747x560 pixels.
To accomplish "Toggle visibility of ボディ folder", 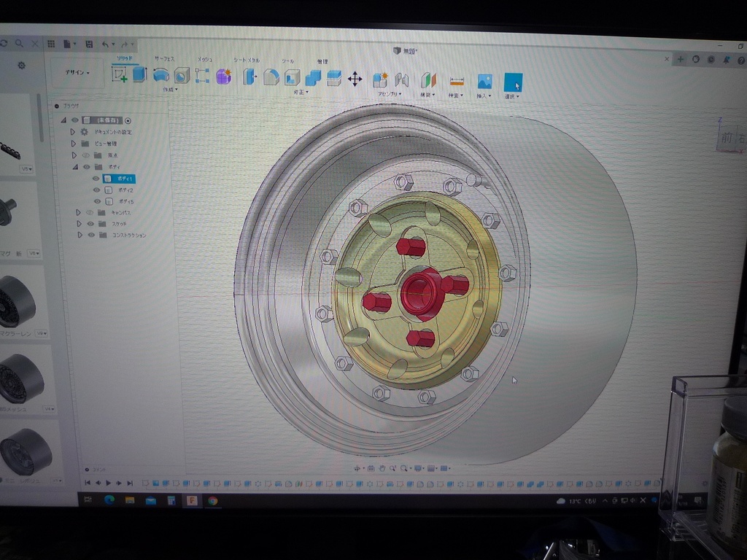I will coord(86,167).
